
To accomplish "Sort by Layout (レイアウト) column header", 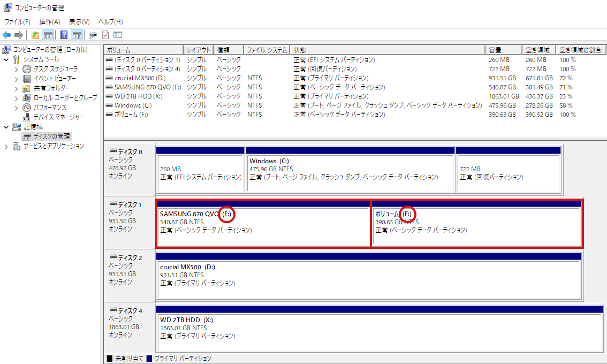I will 198,50.
